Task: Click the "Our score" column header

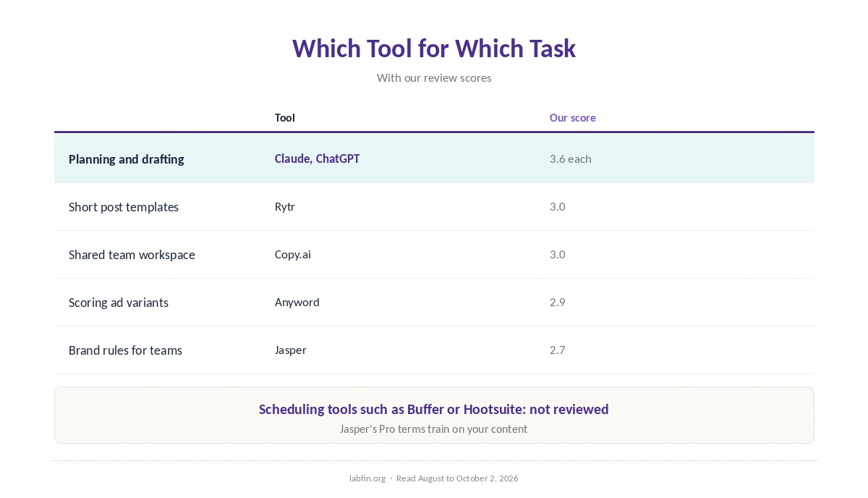Action: click(573, 117)
